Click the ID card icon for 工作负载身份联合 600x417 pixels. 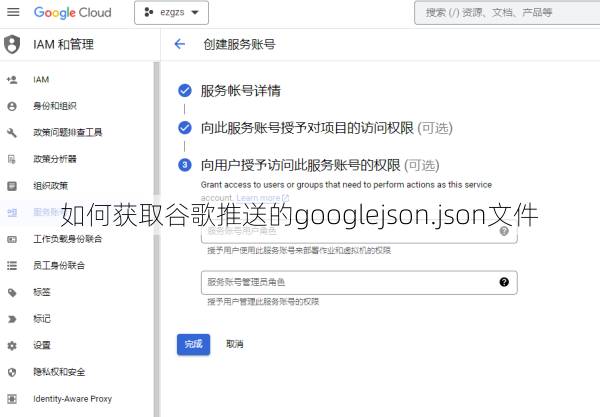(x=12, y=239)
